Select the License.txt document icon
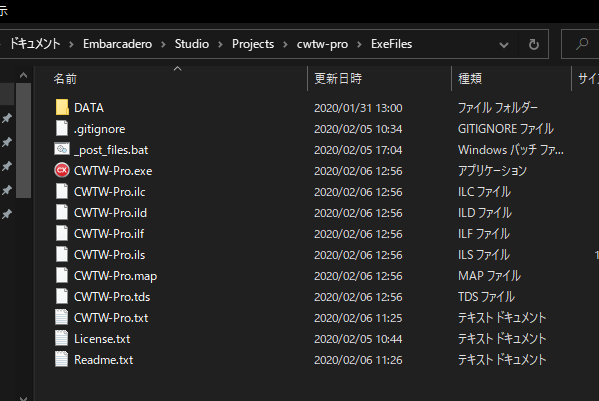The height and width of the screenshot is (401, 599). 62,338
